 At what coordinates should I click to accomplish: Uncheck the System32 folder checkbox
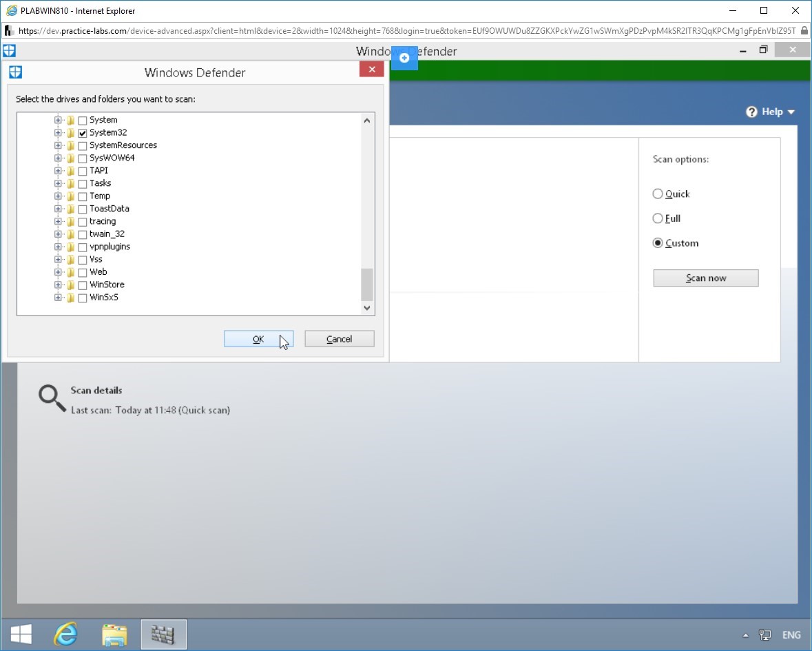(x=83, y=133)
